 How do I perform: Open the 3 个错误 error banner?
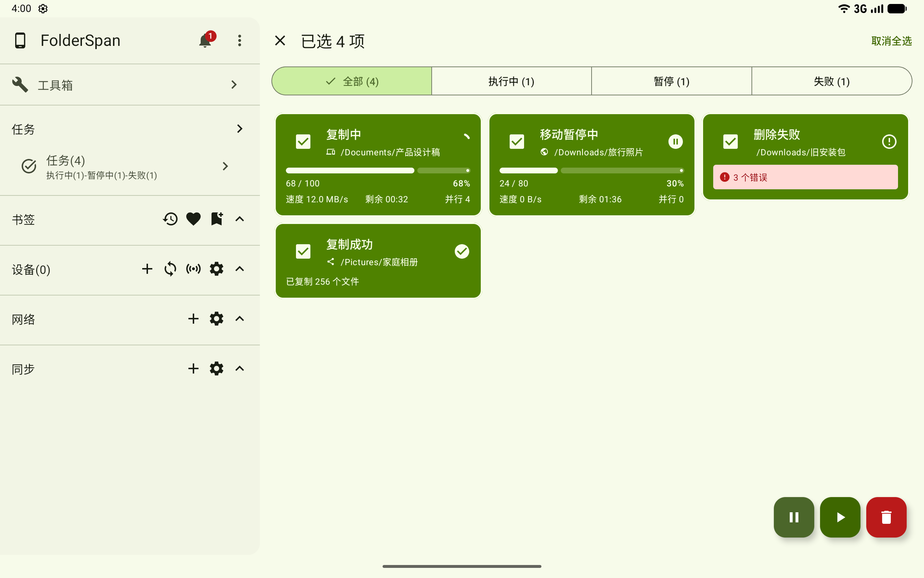point(805,177)
